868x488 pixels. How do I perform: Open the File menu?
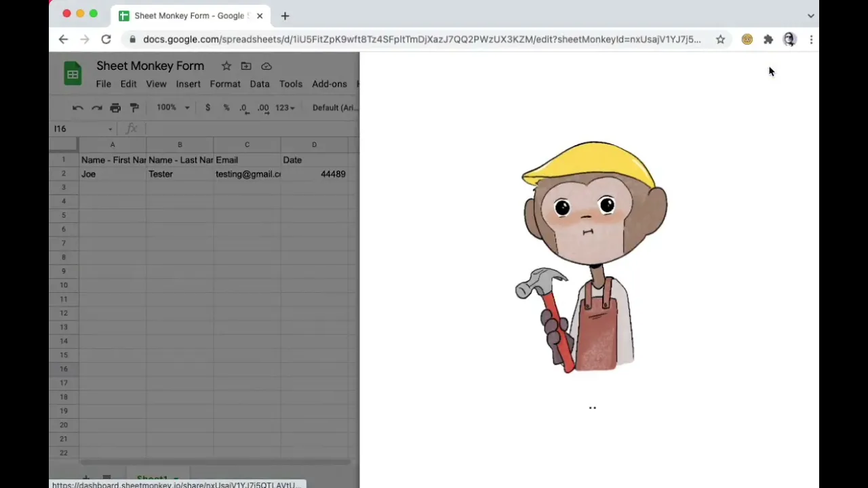click(103, 84)
